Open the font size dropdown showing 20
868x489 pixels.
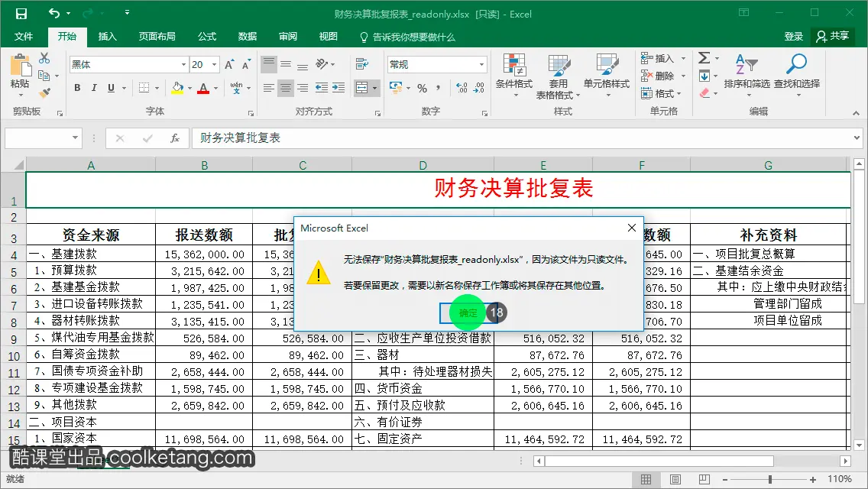pyautogui.click(x=214, y=64)
